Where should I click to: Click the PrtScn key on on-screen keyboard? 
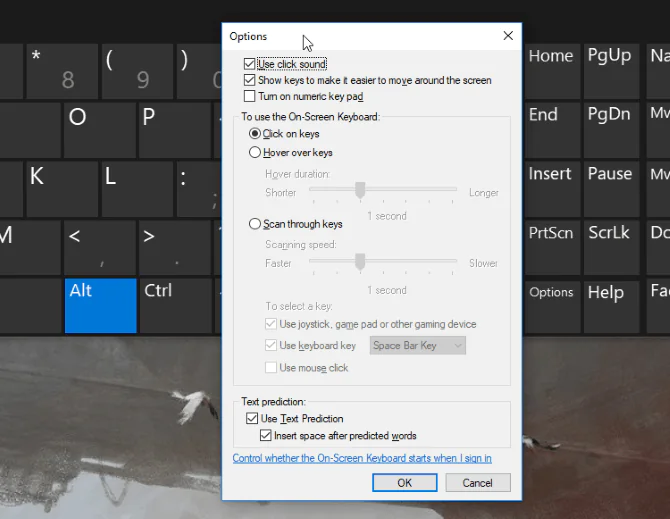552,248
